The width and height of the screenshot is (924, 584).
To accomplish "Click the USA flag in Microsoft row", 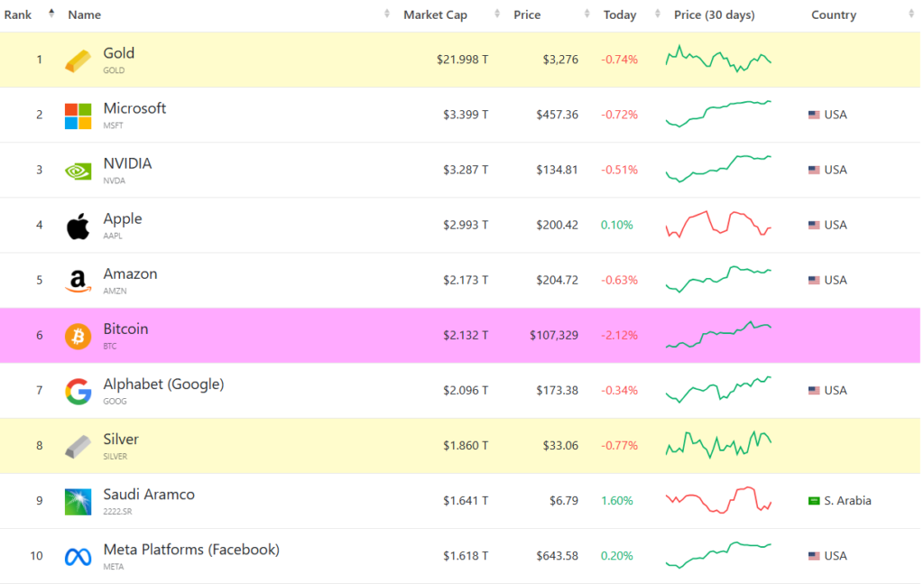I will coord(814,115).
